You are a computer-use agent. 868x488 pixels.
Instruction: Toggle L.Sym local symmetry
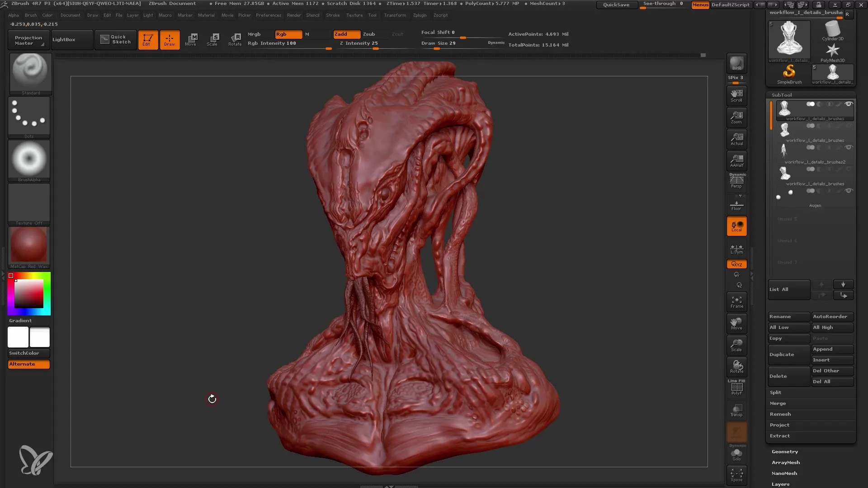pyautogui.click(x=736, y=249)
